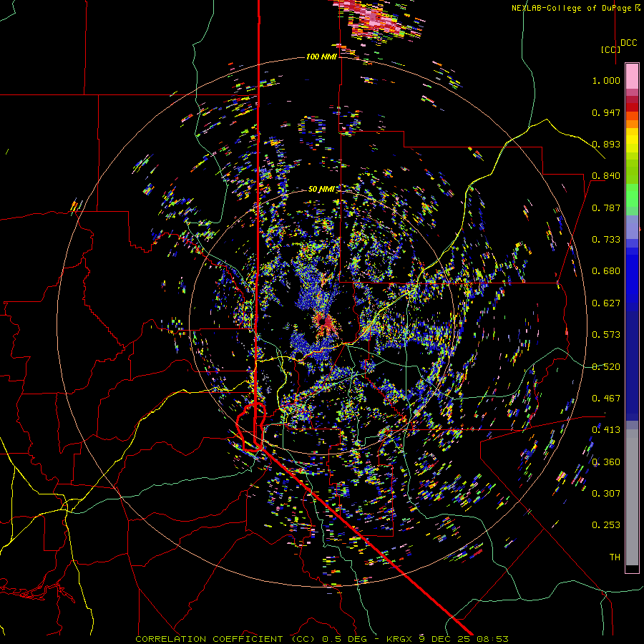Select the 0.253 scale value
644x644 pixels.
(606, 525)
